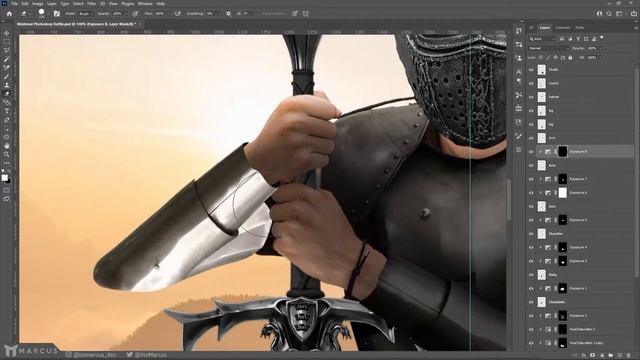Open the File menu
The width and height of the screenshot is (640, 360).
(14, 3)
